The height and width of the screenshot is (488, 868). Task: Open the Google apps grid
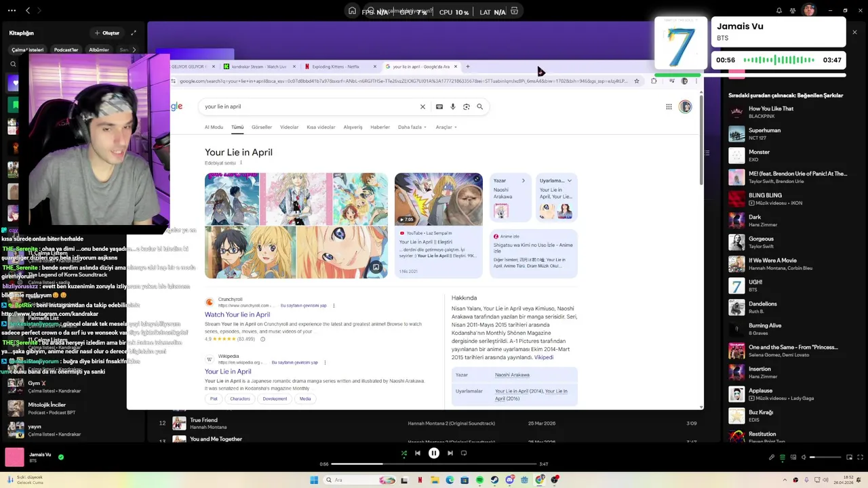point(669,106)
